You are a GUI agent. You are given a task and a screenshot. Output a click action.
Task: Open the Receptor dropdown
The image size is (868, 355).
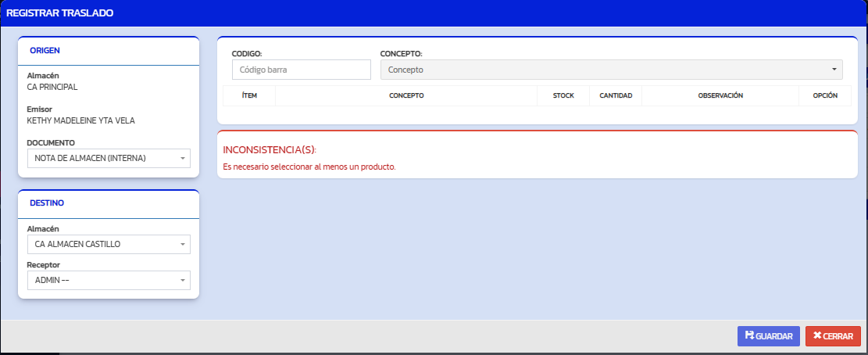(109, 280)
